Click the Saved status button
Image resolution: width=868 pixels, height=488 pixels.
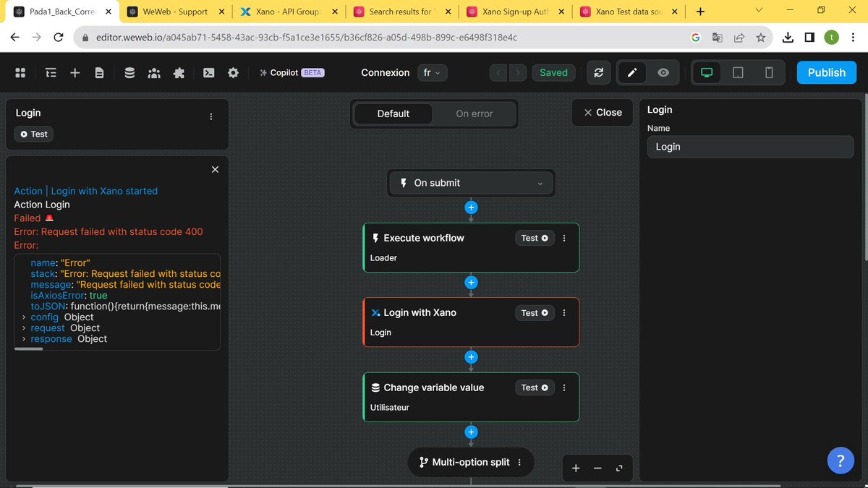click(x=553, y=72)
